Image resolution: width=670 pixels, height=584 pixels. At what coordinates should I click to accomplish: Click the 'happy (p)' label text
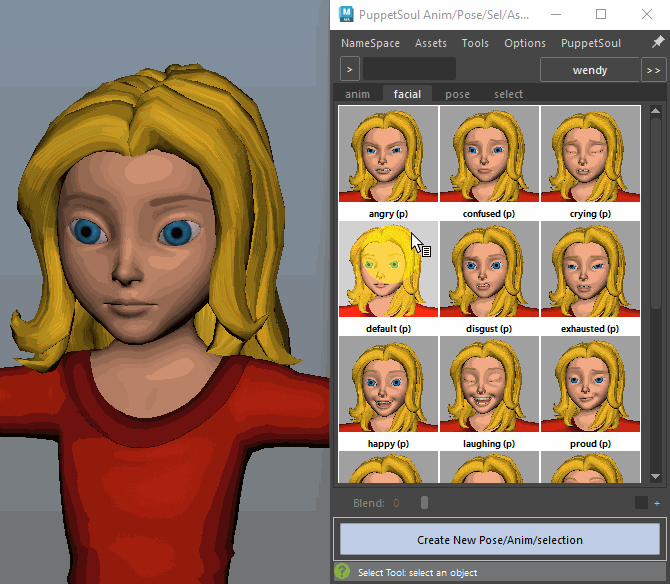click(388, 443)
